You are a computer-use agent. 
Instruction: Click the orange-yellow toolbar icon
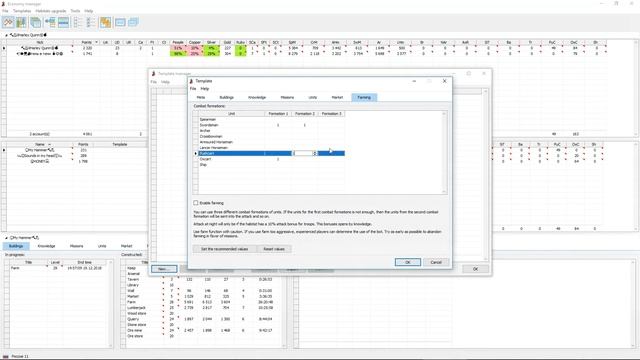pos(105,22)
